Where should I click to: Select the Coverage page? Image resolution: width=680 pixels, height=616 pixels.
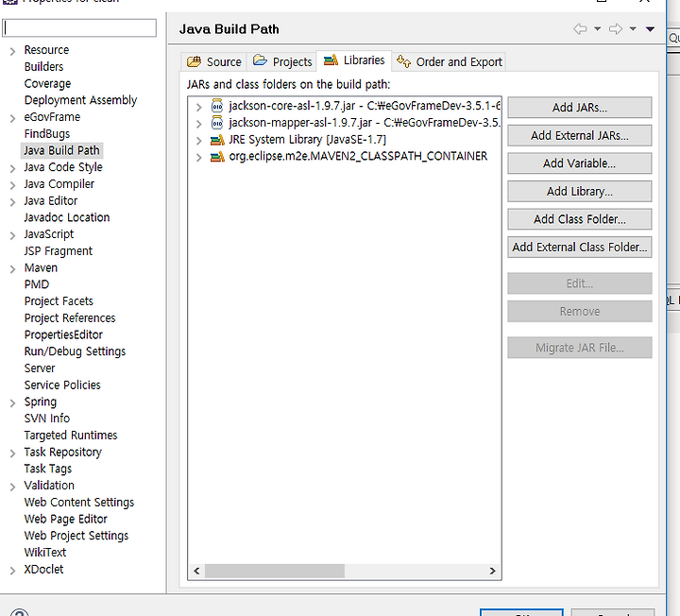coord(48,83)
